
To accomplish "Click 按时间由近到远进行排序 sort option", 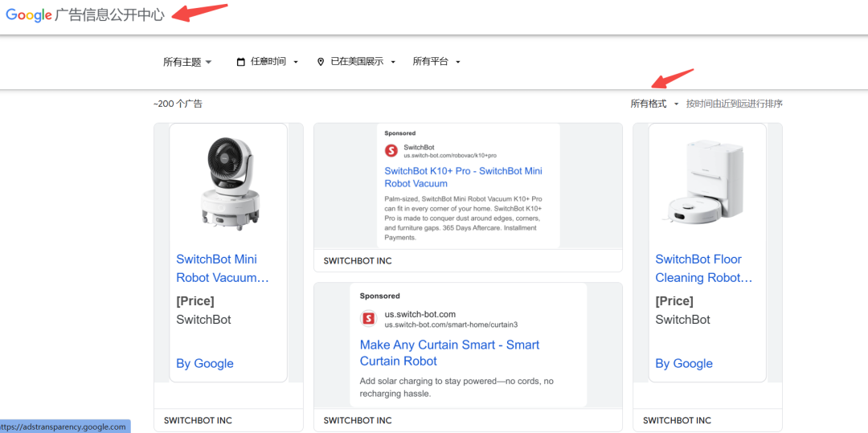I will (x=734, y=104).
